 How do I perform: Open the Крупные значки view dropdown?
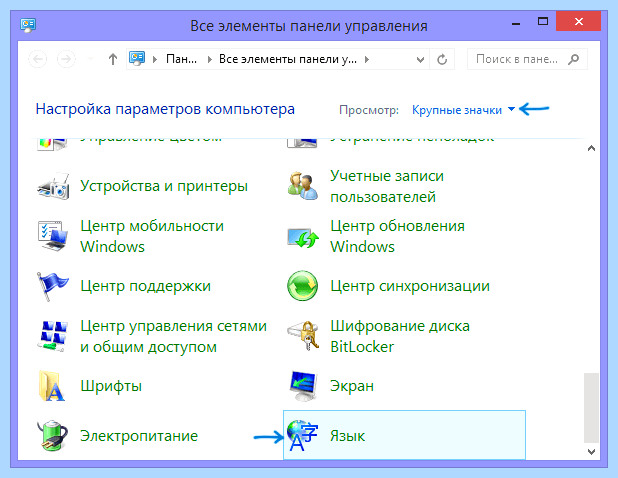(464, 110)
